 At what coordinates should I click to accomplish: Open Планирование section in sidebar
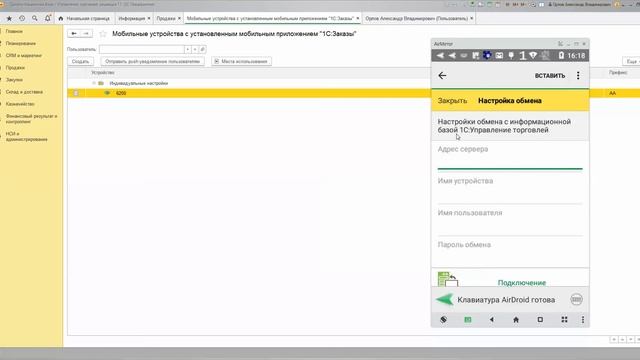(x=21, y=43)
